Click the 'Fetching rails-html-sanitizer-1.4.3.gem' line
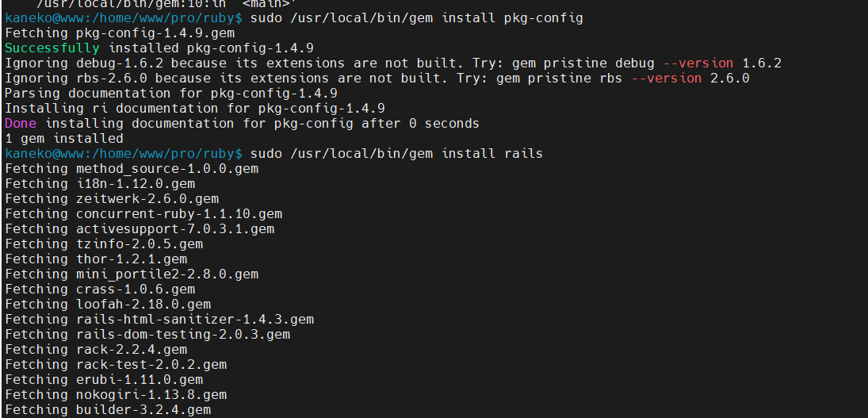868x418 pixels. (x=159, y=320)
